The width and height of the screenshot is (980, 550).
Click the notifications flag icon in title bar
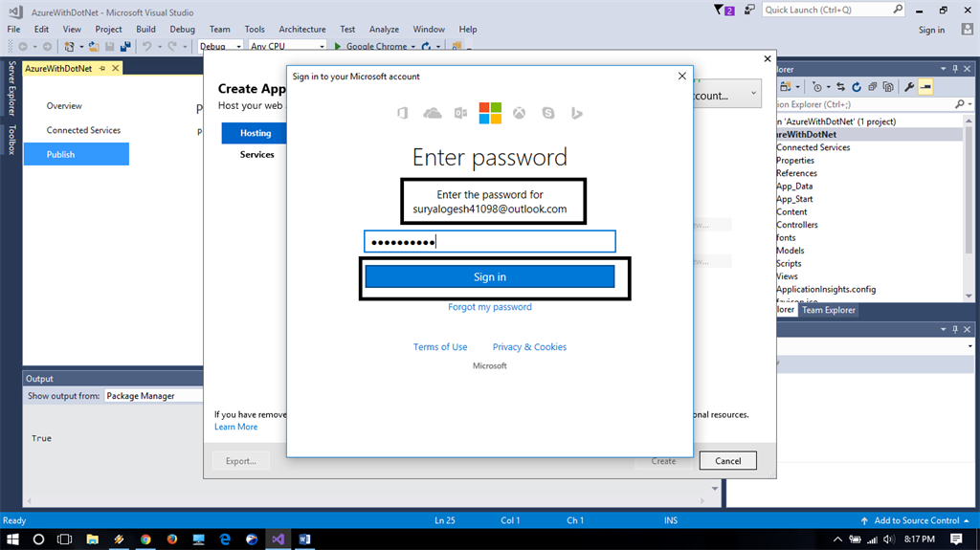click(x=724, y=10)
